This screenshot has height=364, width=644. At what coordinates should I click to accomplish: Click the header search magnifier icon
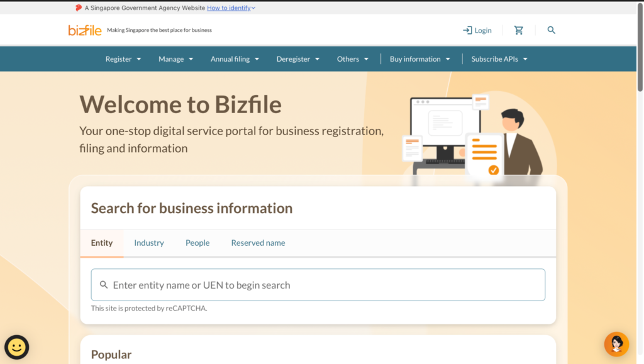(x=551, y=30)
